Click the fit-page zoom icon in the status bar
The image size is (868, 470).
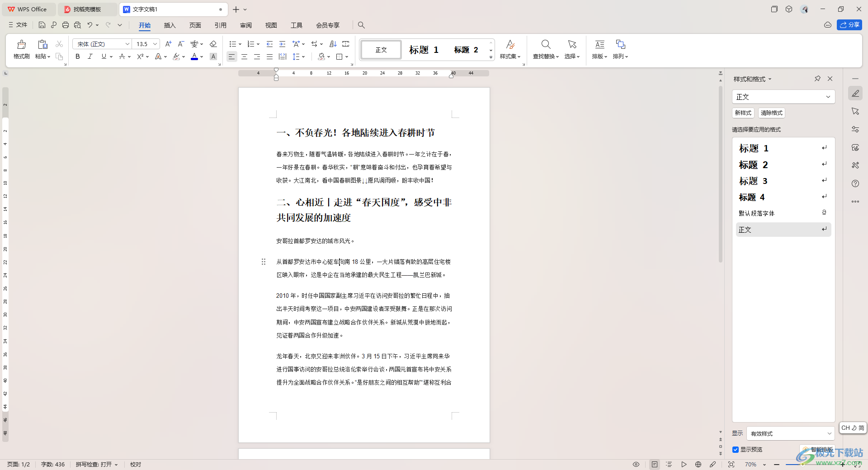(731, 464)
